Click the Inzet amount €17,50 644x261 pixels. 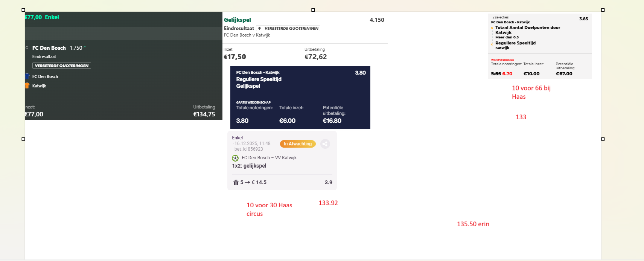click(235, 57)
